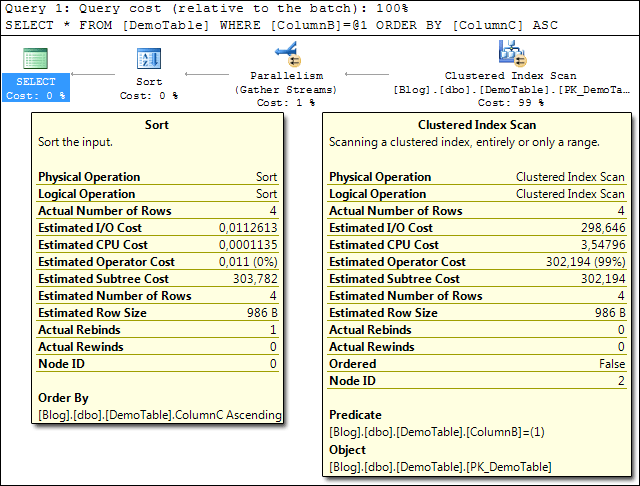
Task: Click Scan tooltip Node ID value 2
Action: pyautogui.click(x=621, y=381)
